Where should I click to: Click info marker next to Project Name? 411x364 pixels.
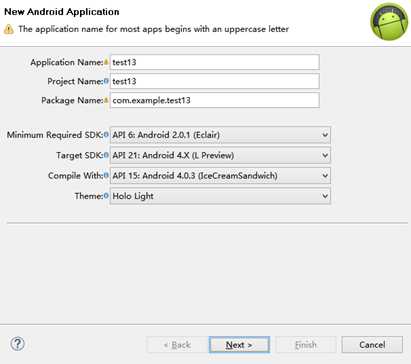point(106,81)
